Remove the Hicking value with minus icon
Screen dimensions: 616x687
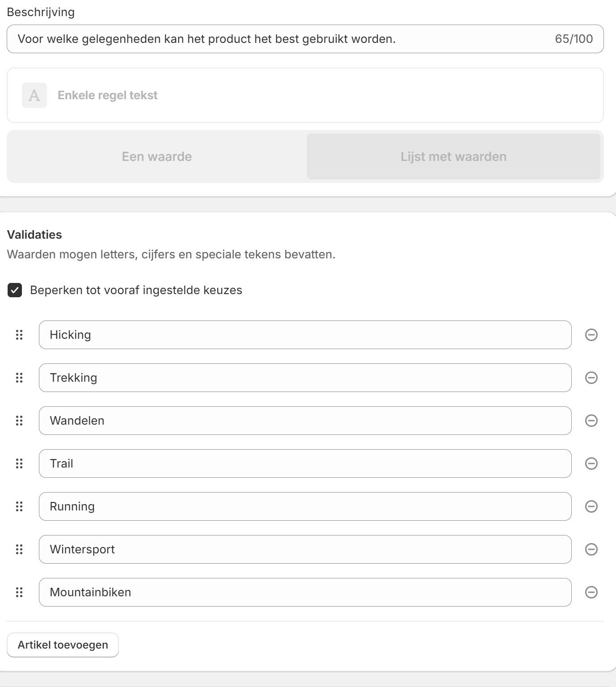pos(591,335)
